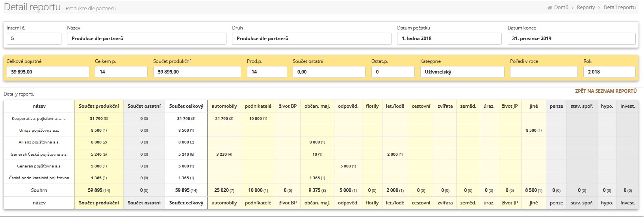Open the Datum konce field
This screenshot has width=644, height=217.
[x=572, y=39]
